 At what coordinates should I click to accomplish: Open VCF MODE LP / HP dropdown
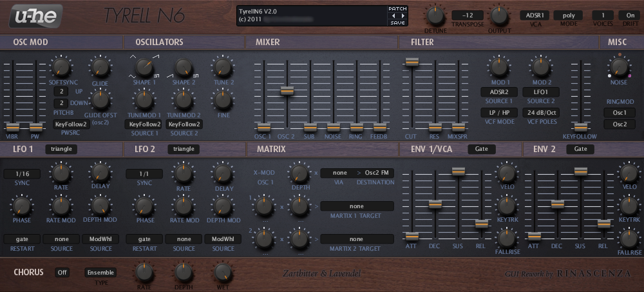point(499,113)
